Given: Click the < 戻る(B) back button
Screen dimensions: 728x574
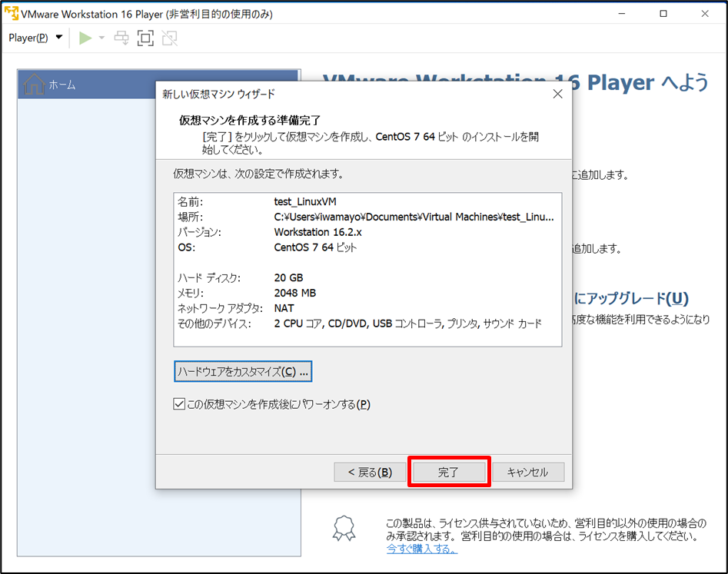Looking at the screenshot, I should [370, 473].
